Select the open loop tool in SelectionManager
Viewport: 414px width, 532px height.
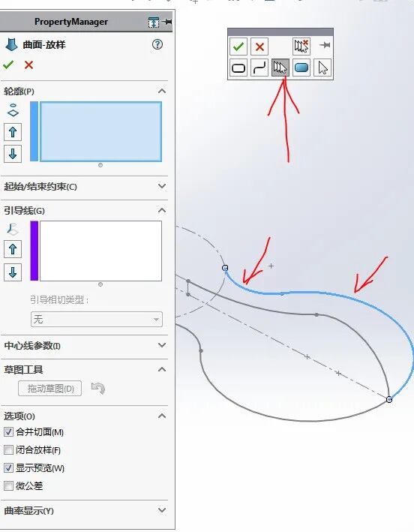click(x=259, y=68)
